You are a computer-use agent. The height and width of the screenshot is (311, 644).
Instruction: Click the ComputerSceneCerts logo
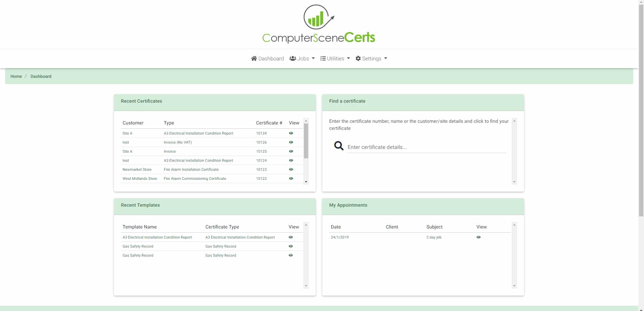pyautogui.click(x=319, y=24)
